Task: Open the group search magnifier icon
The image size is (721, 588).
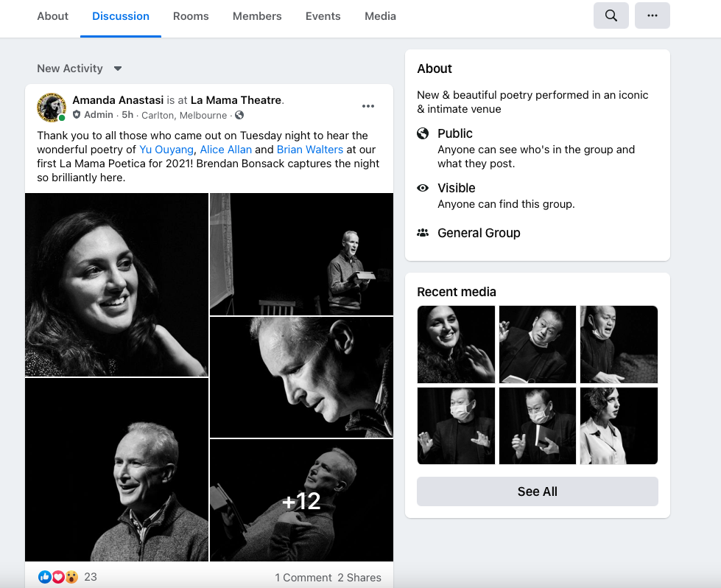Action: point(611,15)
